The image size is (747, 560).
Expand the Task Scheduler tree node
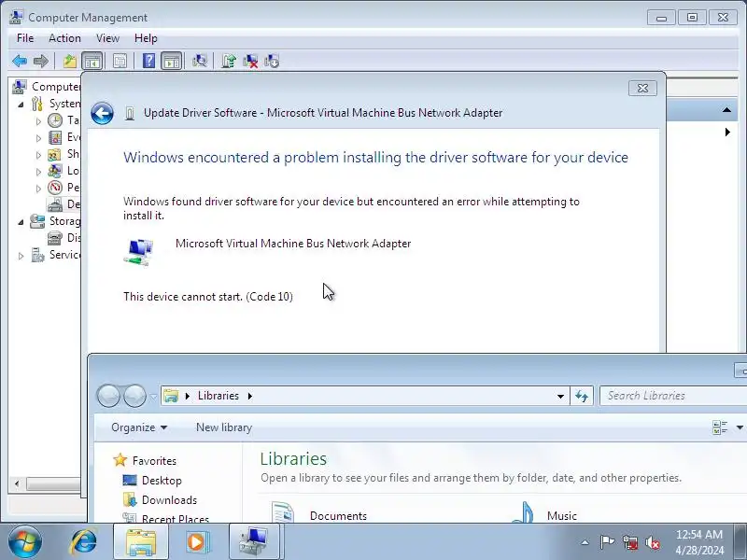38,121
